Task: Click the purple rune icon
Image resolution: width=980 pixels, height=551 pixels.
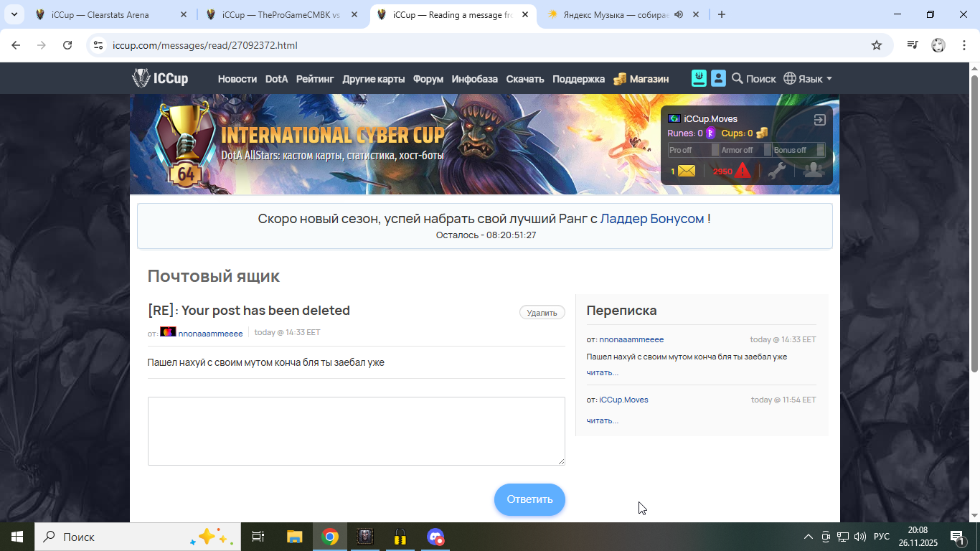Action: [710, 133]
